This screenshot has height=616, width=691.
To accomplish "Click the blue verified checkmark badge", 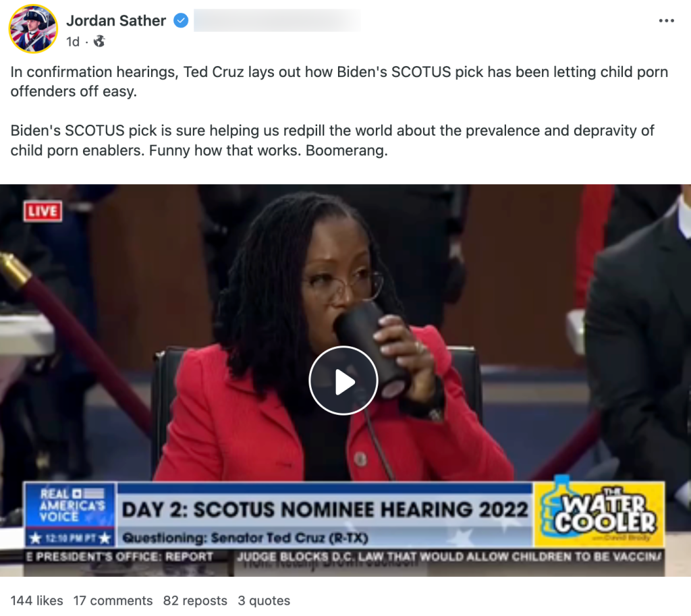I will point(181,20).
